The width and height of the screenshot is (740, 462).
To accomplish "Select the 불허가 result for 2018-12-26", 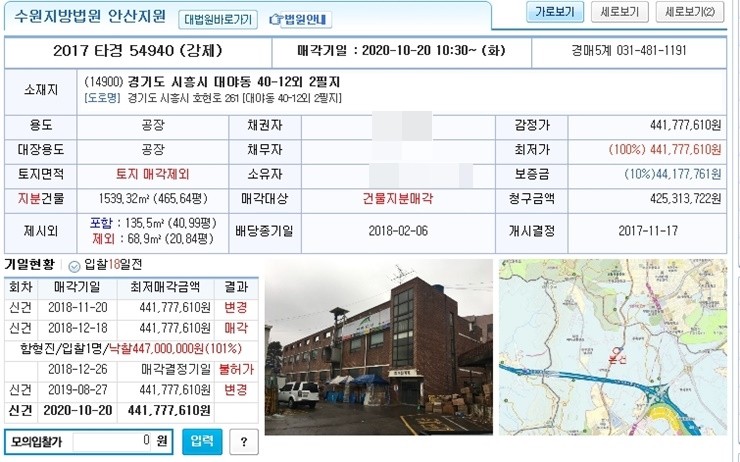I will (236, 369).
